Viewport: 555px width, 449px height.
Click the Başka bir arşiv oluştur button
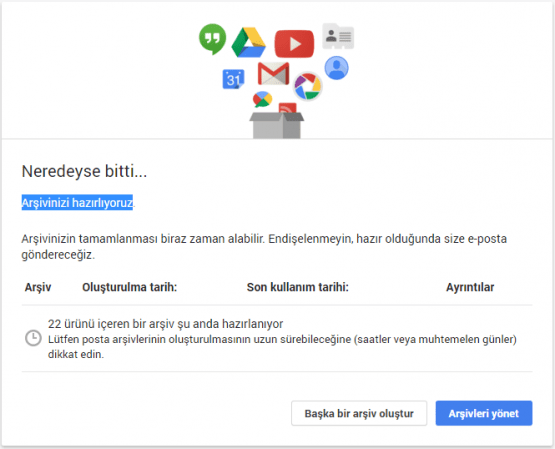[359, 413]
